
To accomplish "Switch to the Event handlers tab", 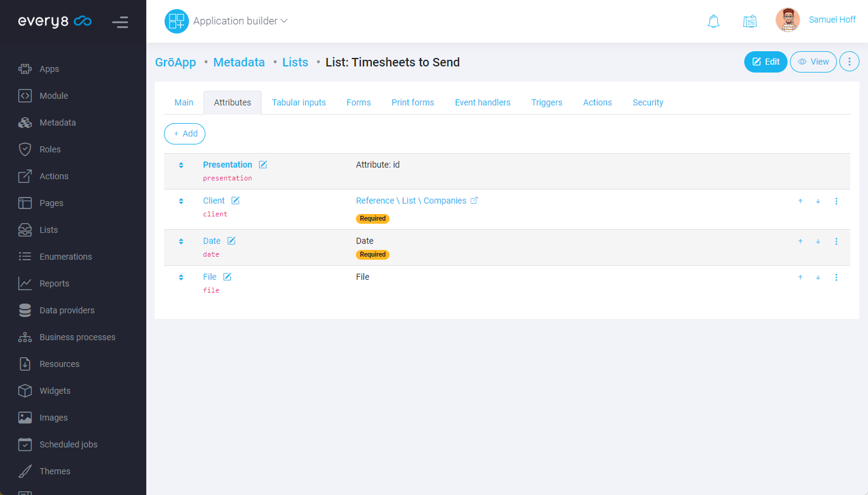I will (x=482, y=102).
